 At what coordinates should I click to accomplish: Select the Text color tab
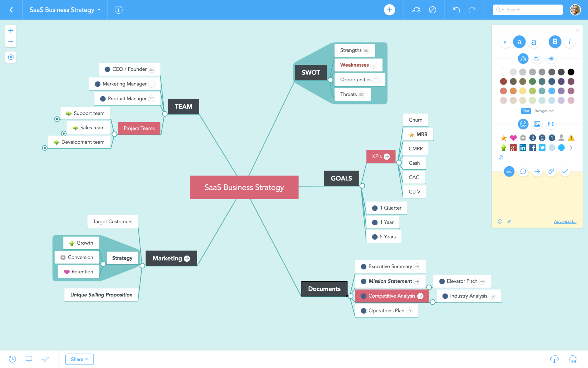click(526, 111)
